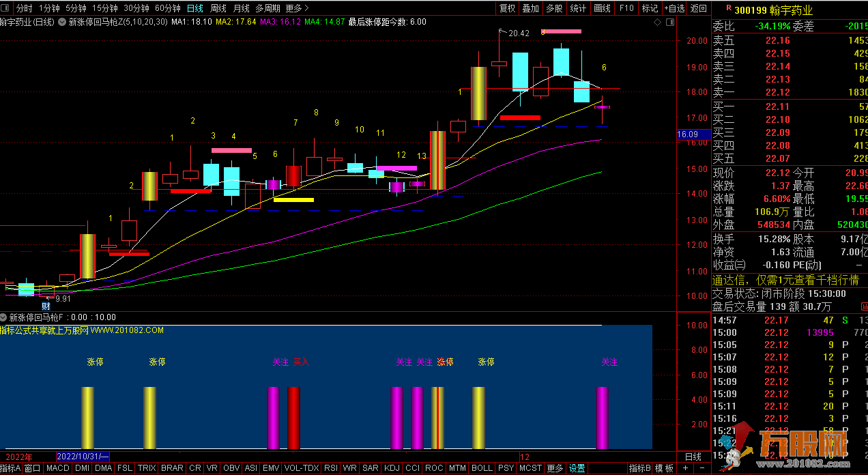Click the 返回 back button
This screenshot has height=475, width=868.
click(698, 8)
